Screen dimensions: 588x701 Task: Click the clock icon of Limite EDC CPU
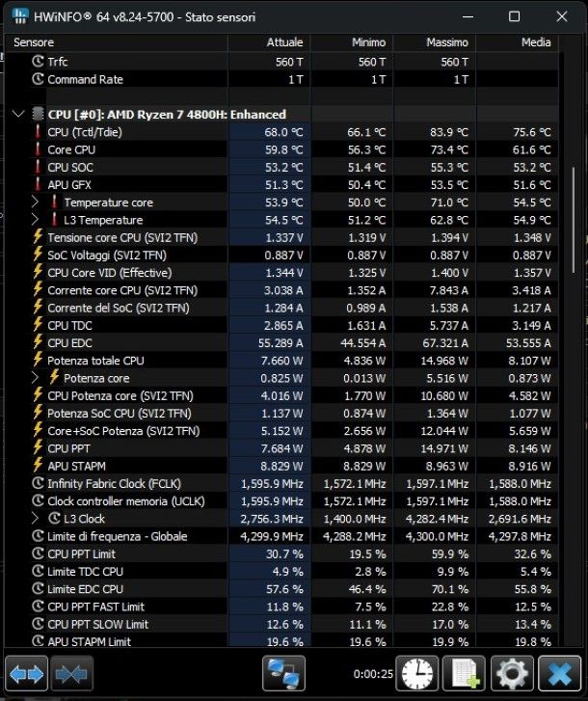(38, 589)
